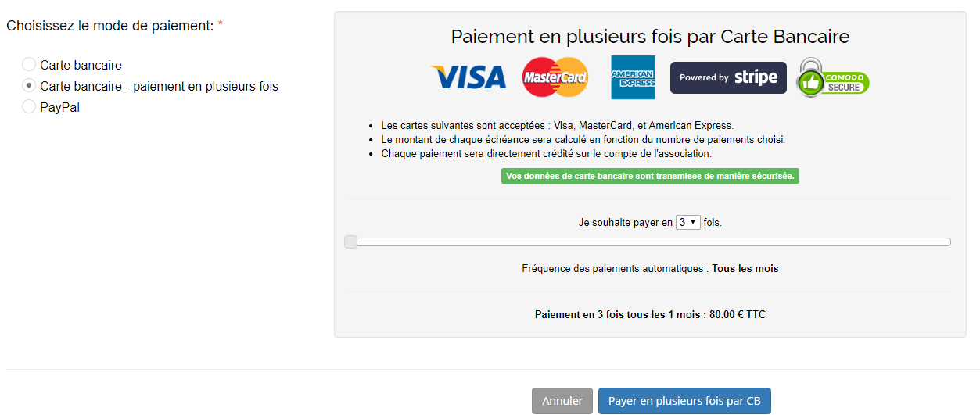Click the Annuler button

pos(562,401)
